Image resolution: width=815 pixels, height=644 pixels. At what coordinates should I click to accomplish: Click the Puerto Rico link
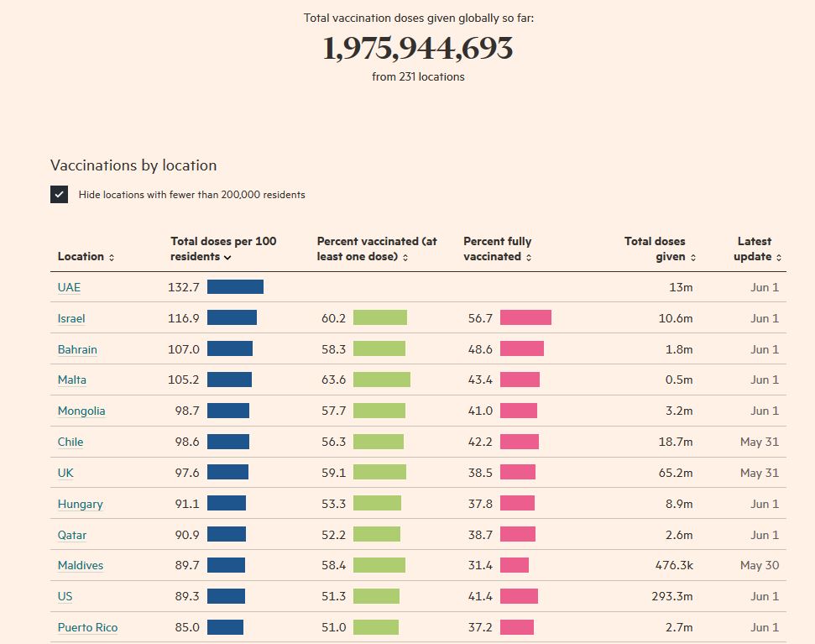pyautogui.click(x=87, y=627)
